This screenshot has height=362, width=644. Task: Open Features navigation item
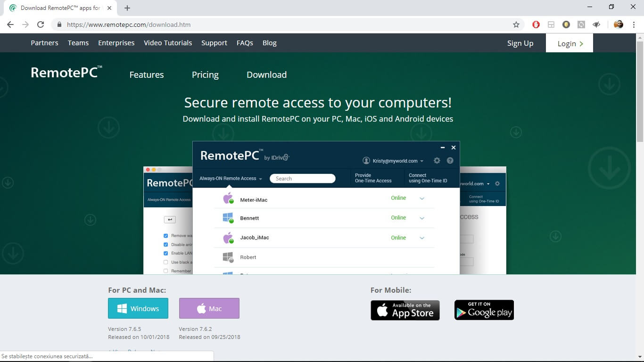147,74
